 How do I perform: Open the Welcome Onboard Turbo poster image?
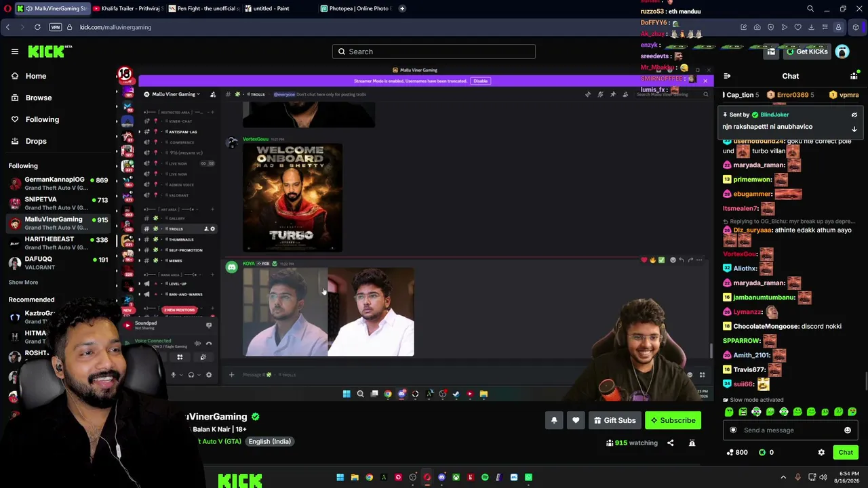pos(292,197)
